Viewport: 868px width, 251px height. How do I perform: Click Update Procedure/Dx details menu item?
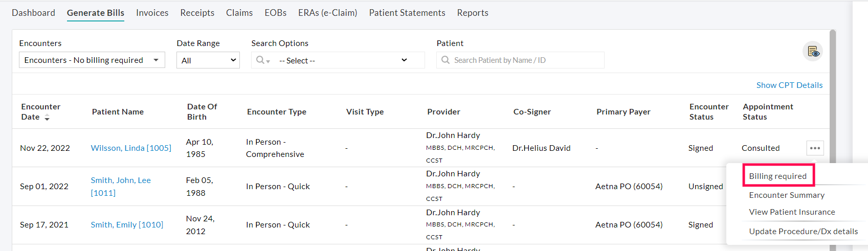803,232
